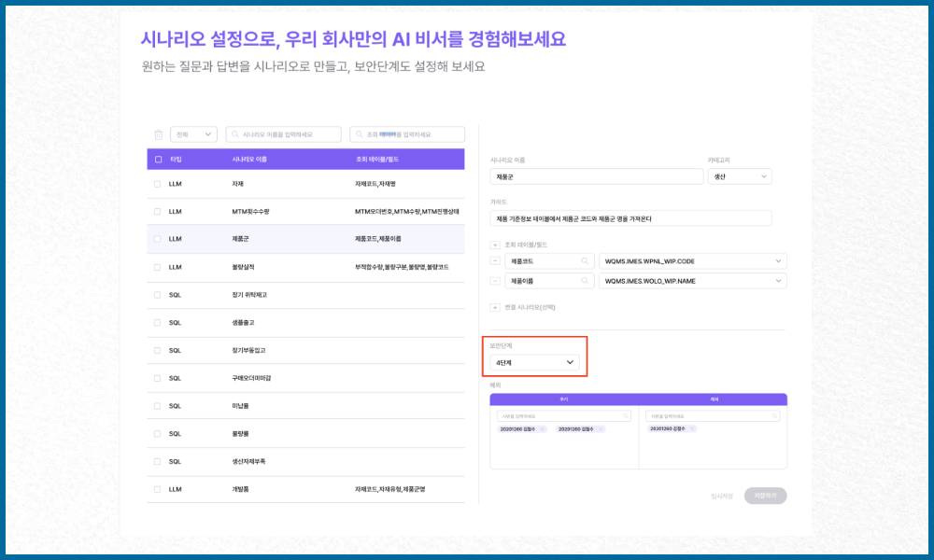This screenshot has height=560, width=934.
Task: Click the 임시저장 button
Action: 722,496
